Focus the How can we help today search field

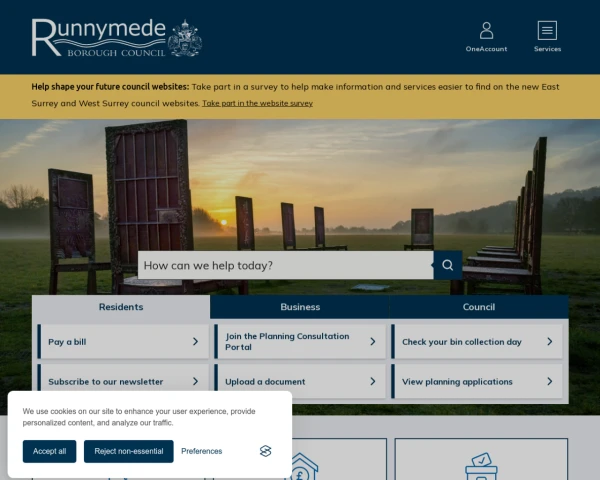pyautogui.click(x=285, y=265)
